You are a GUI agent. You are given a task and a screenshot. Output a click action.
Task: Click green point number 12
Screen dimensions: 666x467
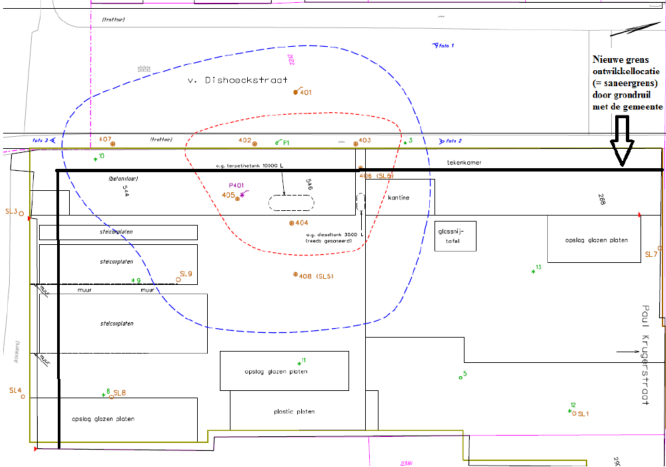(x=573, y=405)
